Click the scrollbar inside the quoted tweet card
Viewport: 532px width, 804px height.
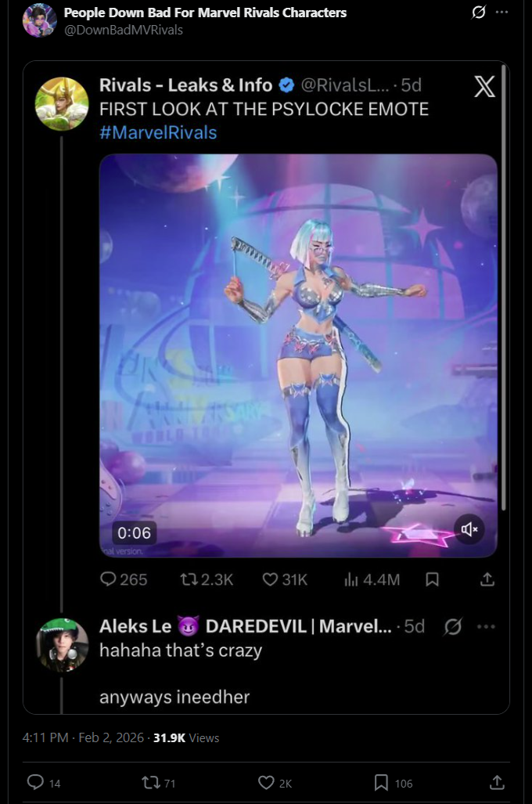click(x=504, y=287)
